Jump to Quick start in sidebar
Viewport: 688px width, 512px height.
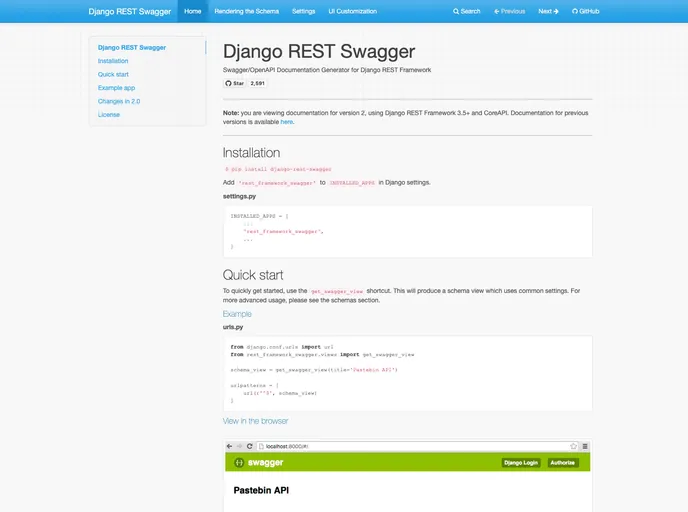click(x=113, y=75)
